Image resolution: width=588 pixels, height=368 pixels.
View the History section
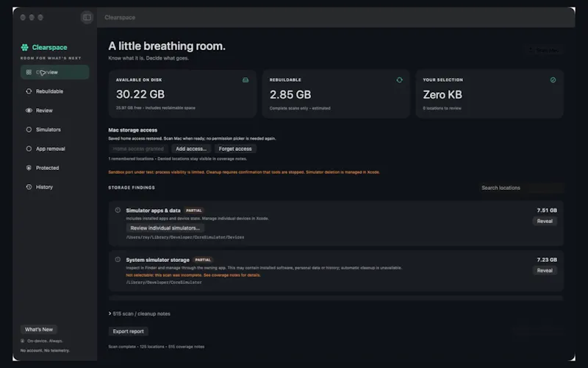pyautogui.click(x=54, y=187)
